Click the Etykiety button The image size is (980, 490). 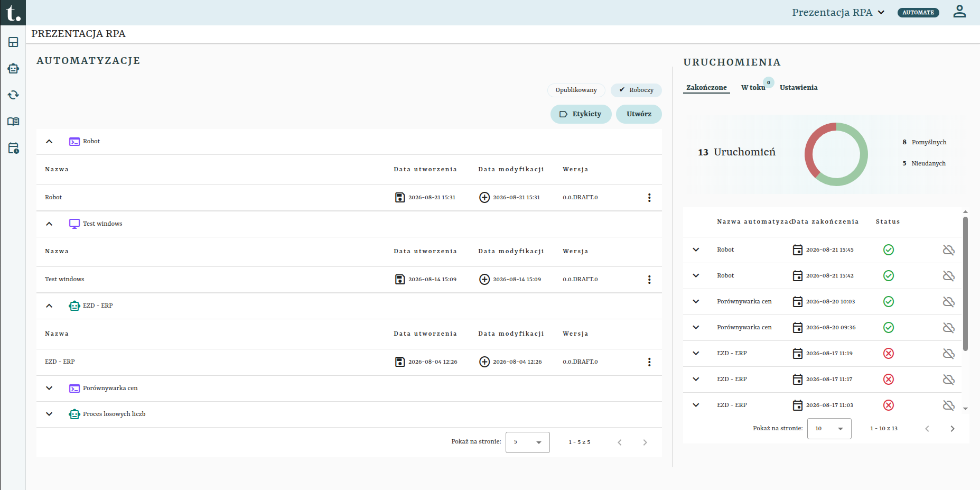pos(581,114)
